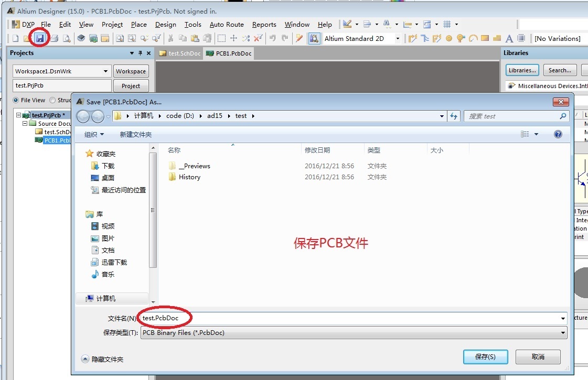Click the grid icon in utilities toolbar

446,24
